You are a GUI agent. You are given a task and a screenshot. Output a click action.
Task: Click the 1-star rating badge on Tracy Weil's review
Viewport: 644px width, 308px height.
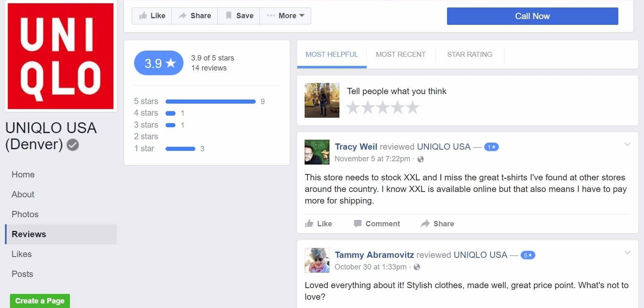(491, 147)
